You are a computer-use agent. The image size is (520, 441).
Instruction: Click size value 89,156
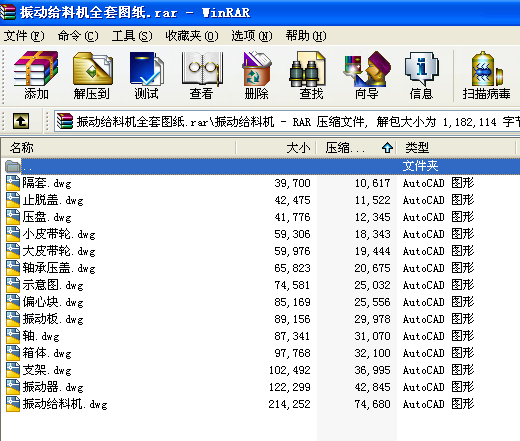click(292, 319)
